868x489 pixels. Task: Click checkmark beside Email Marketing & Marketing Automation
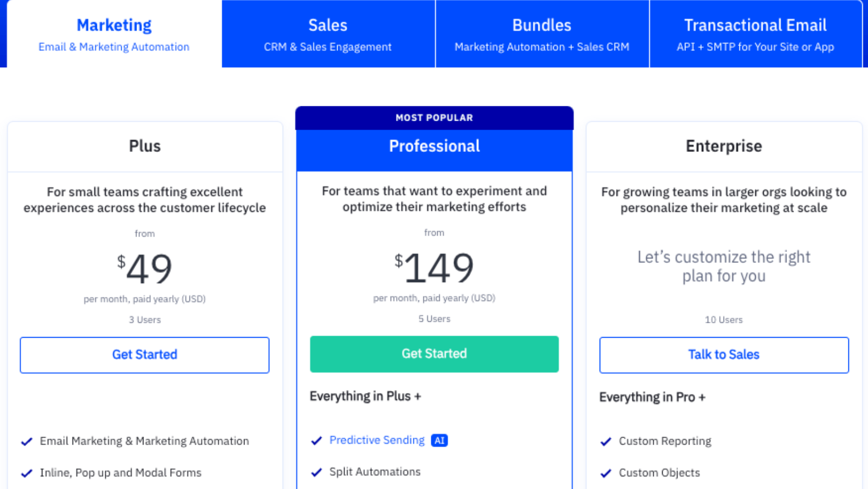(x=26, y=441)
